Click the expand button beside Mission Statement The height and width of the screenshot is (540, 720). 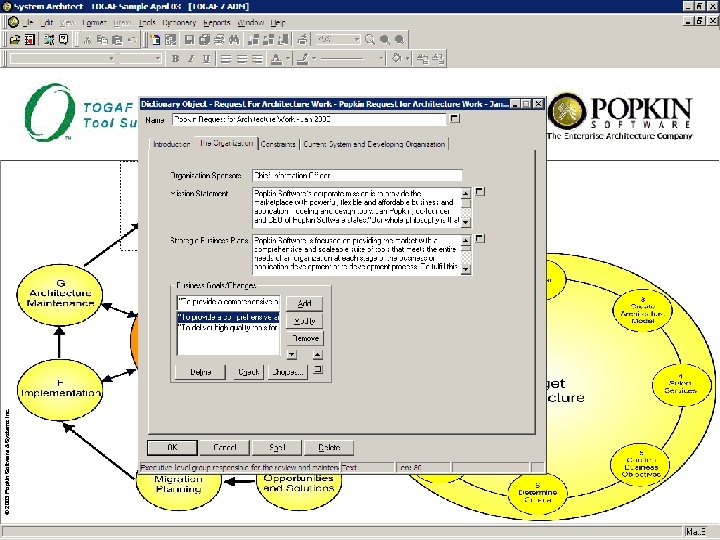[x=479, y=191]
